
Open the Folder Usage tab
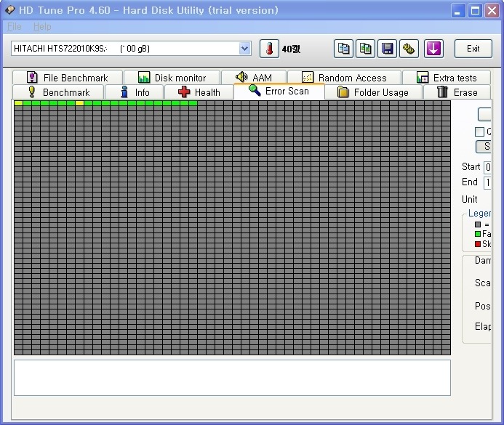pyautogui.click(x=372, y=92)
